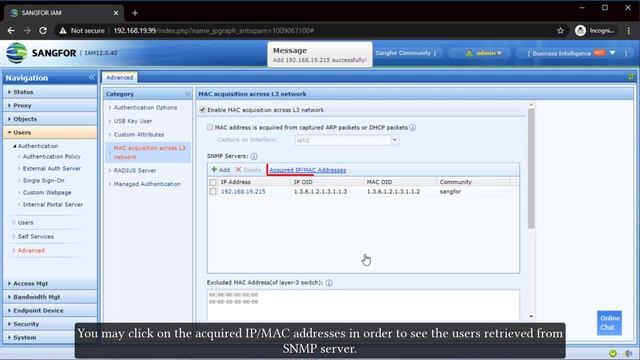Expand the Endpoint Device section
Viewport: 640px width, 360px height.
[50, 310]
